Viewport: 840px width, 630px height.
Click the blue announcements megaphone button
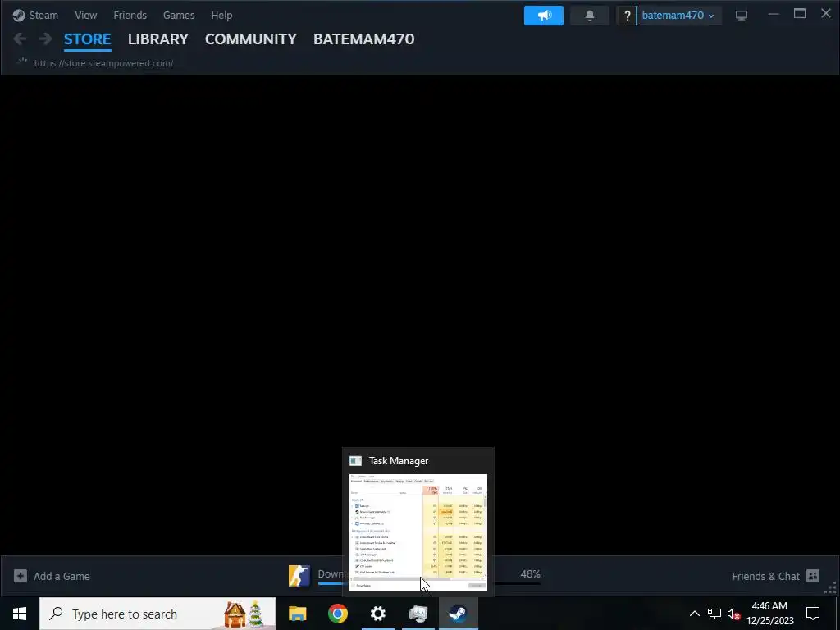coord(544,16)
